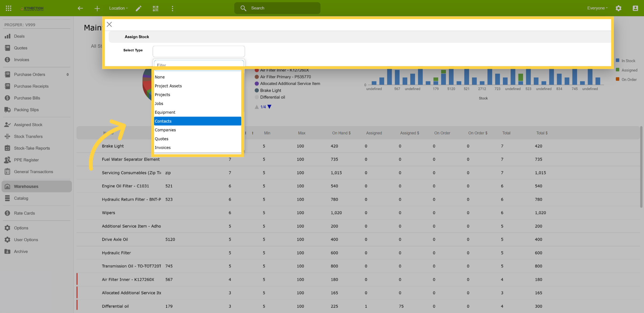644x313 pixels.
Task: Choose Project Assets from the list
Action: click(197, 86)
